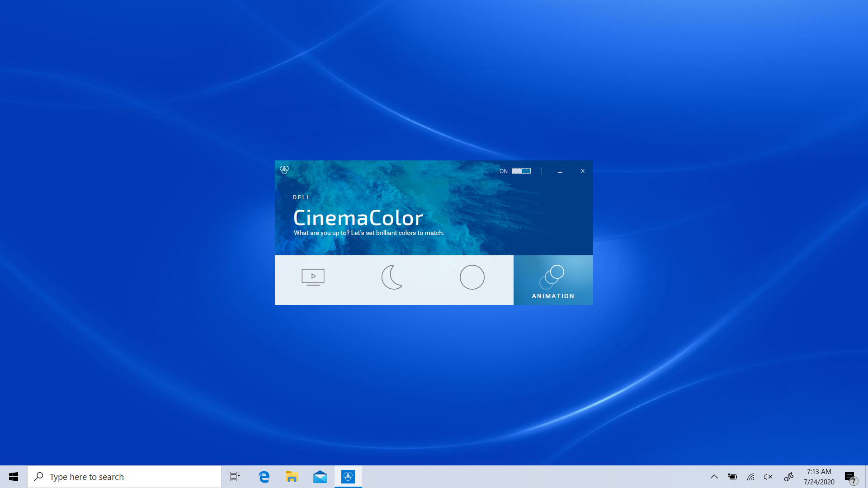
Task: Minimize the CinemaColor window
Action: (560, 171)
